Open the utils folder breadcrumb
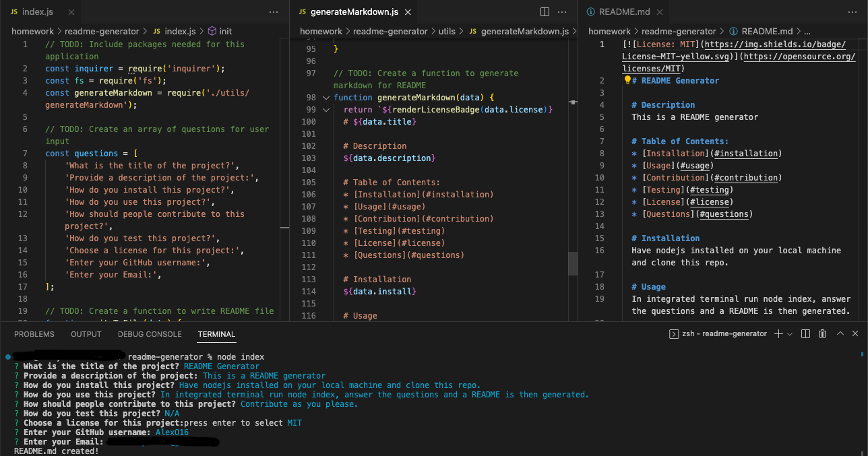868x456 pixels. tap(447, 31)
